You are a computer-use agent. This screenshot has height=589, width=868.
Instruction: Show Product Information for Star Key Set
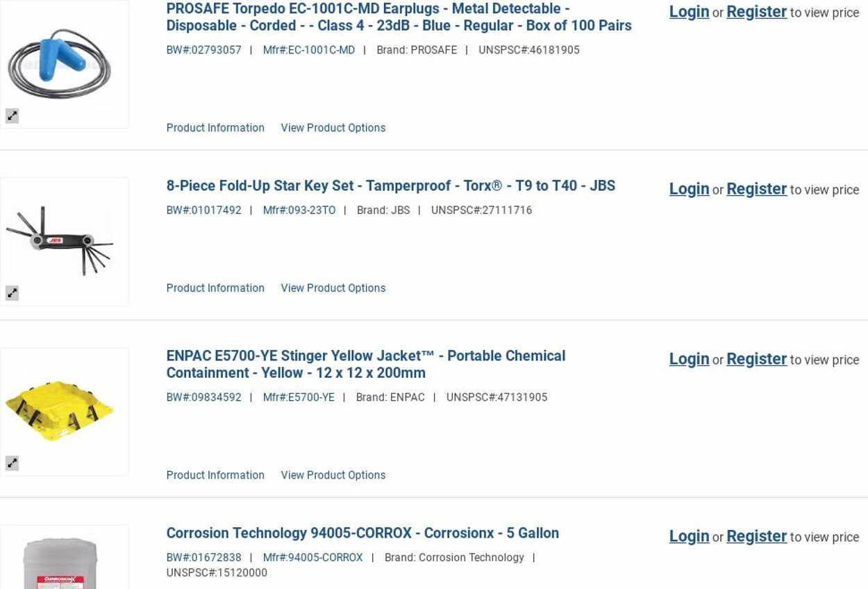pyautogui.click(x=215, y=288)
